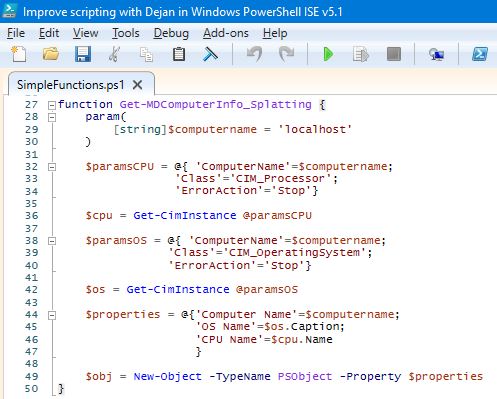
Task: Clear the console pane with the wiper icon
Action: pyautogui.click(x=210, y=54)
